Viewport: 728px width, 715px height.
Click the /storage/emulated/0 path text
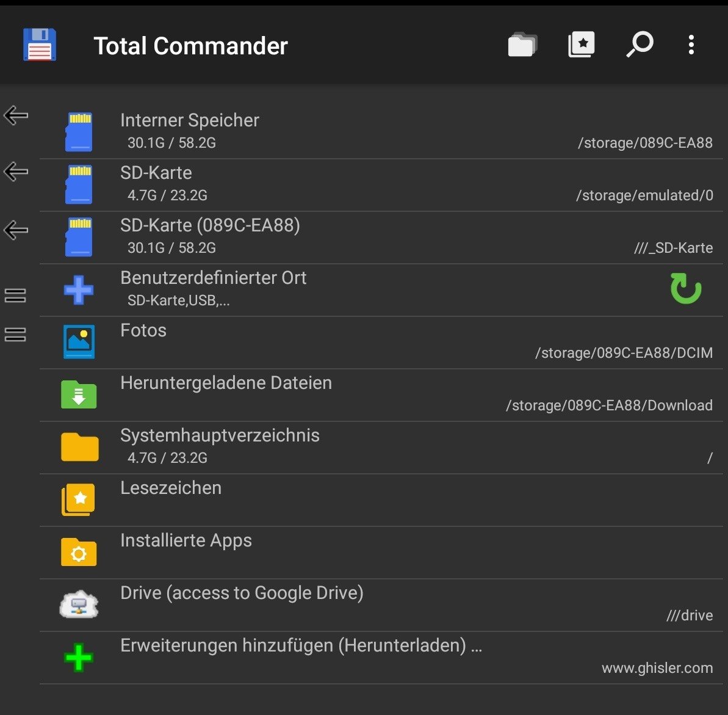tap(644, 195)
